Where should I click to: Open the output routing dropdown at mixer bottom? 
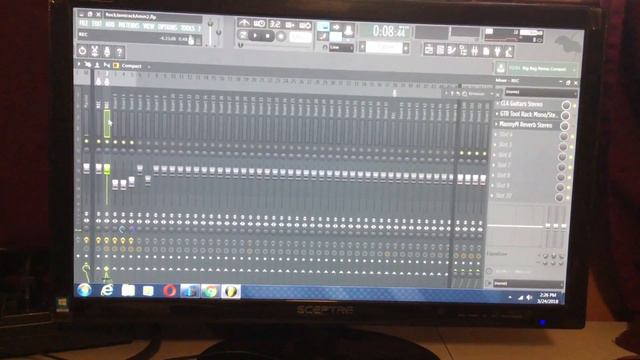528,283
